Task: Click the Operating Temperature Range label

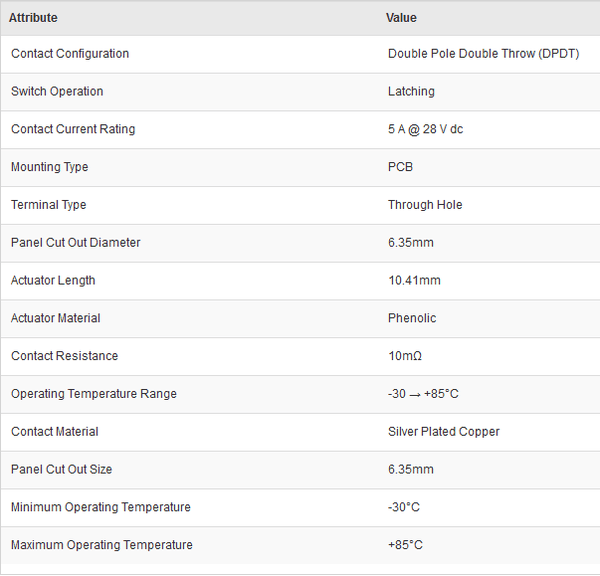Action: (94, 394)
